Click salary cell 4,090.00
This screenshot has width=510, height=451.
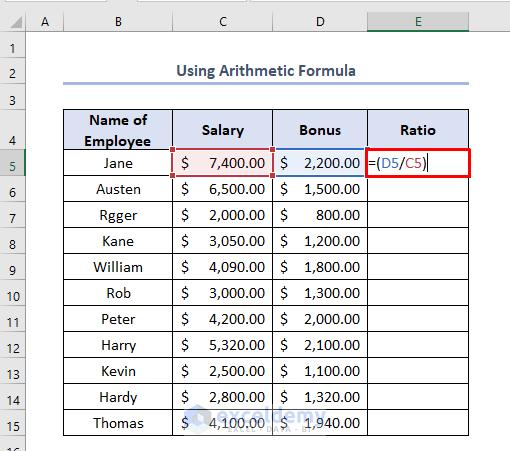(x=223, y=267)
